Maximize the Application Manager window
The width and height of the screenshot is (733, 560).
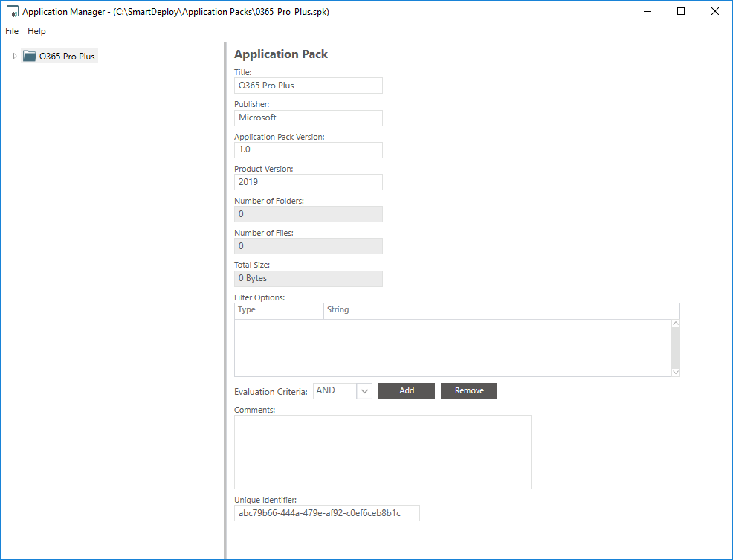(x=681, y=12)
